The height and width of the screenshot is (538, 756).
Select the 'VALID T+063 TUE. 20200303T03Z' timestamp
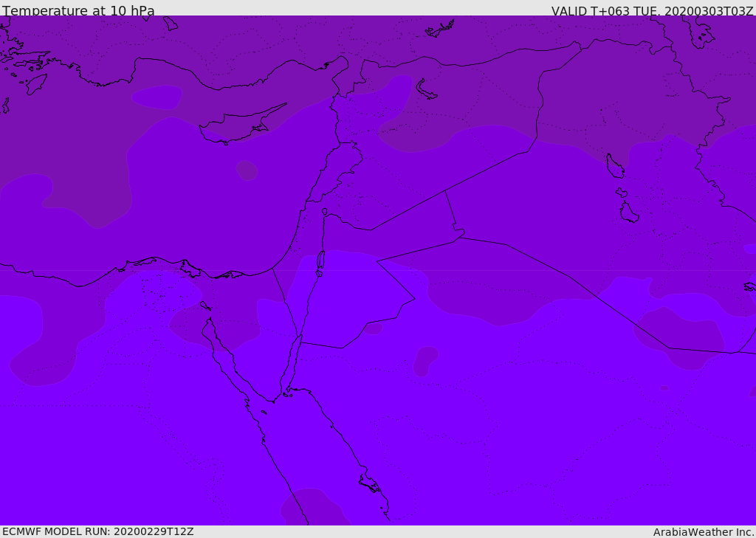point(653,10)
